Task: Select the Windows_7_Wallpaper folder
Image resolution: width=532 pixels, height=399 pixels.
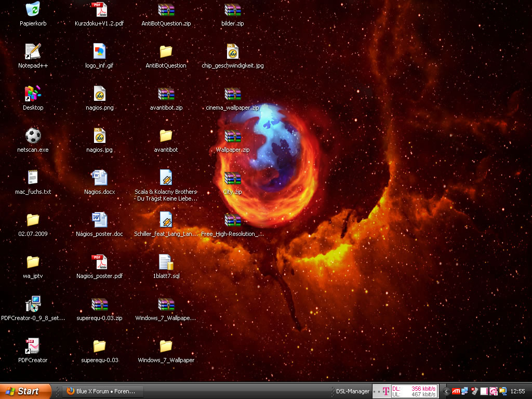Action: [166, 347]
